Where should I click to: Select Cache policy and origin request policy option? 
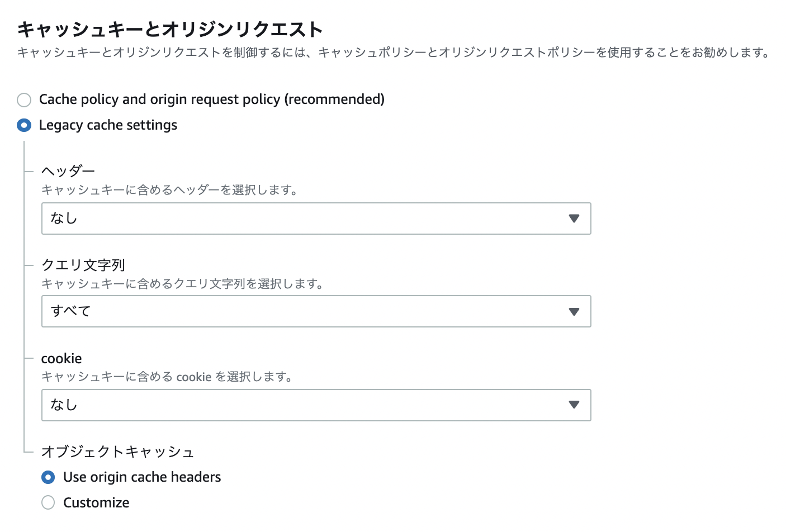(211, 99)
